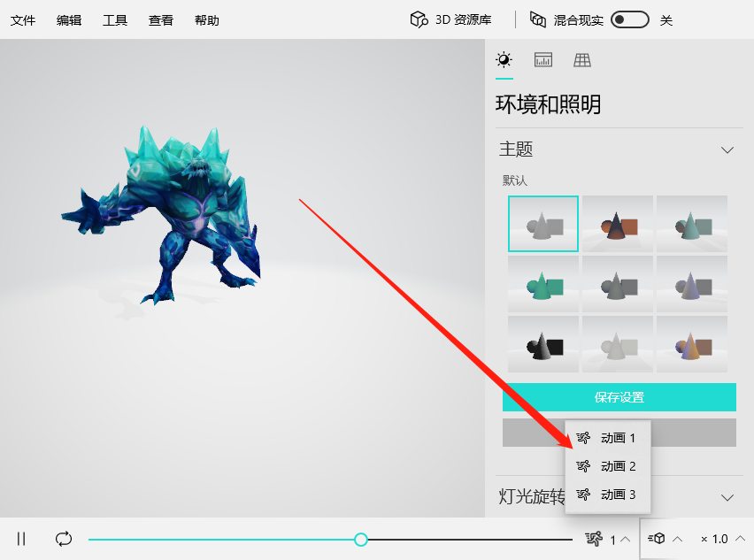Screen dimensions: 754x560
Task: Click the animation timeline slider handle
Action: coord(361,540)
